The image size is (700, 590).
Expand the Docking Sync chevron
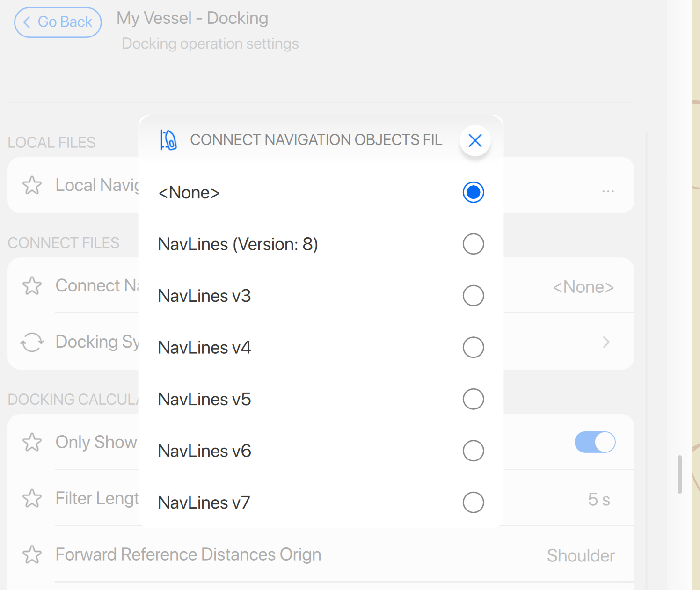tap(606, 342)
